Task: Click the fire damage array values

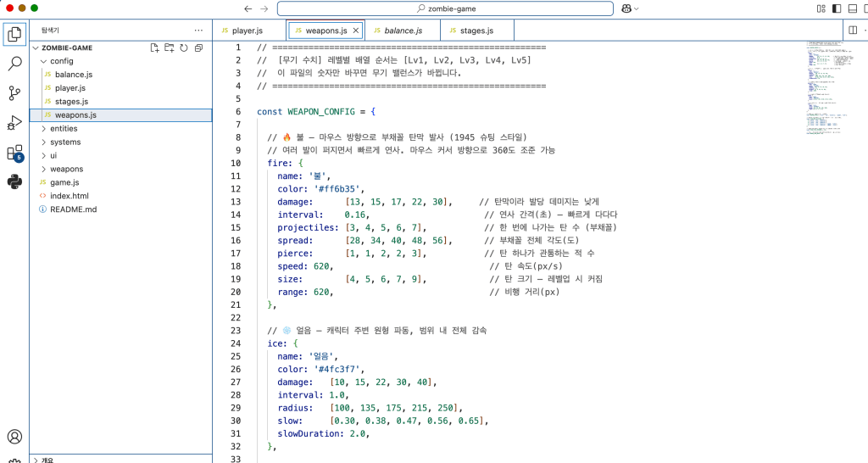Action: pyautogui.click(x=398, y=202)
